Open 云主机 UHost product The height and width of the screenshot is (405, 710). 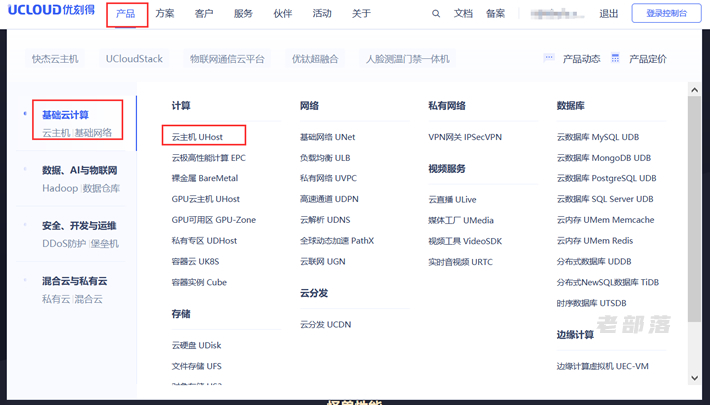[x=197, y=137]
